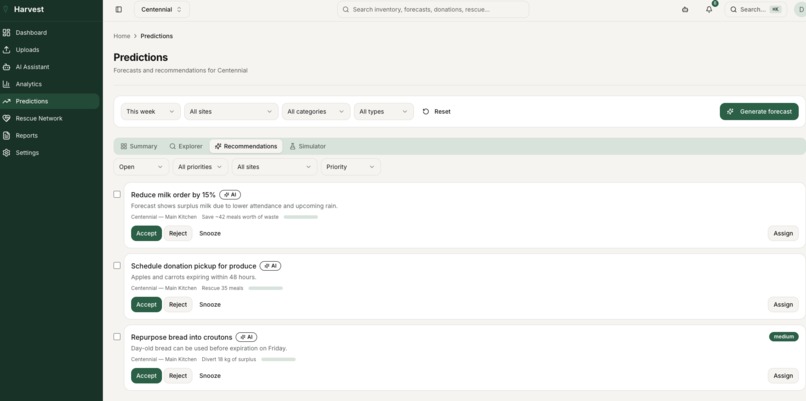Click the confidence bar on donation pickup card
Viewport: 806px width, 401px height.
266,288
